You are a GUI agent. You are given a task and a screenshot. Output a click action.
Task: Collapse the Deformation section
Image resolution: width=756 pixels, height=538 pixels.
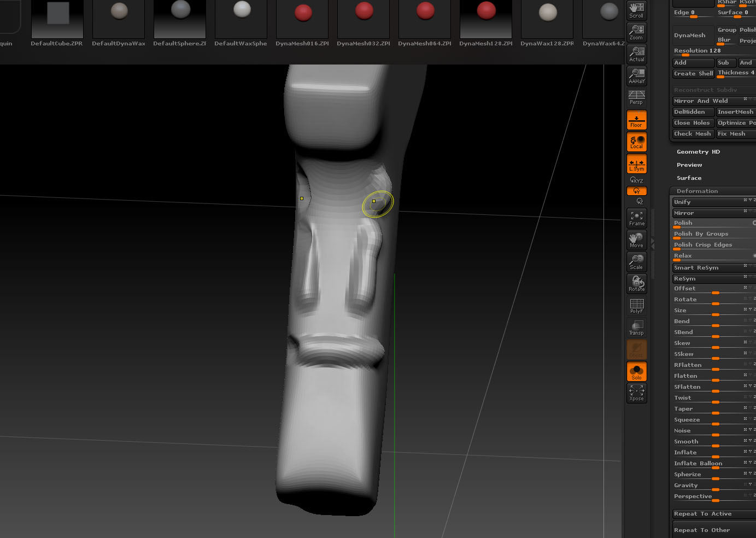697,191
